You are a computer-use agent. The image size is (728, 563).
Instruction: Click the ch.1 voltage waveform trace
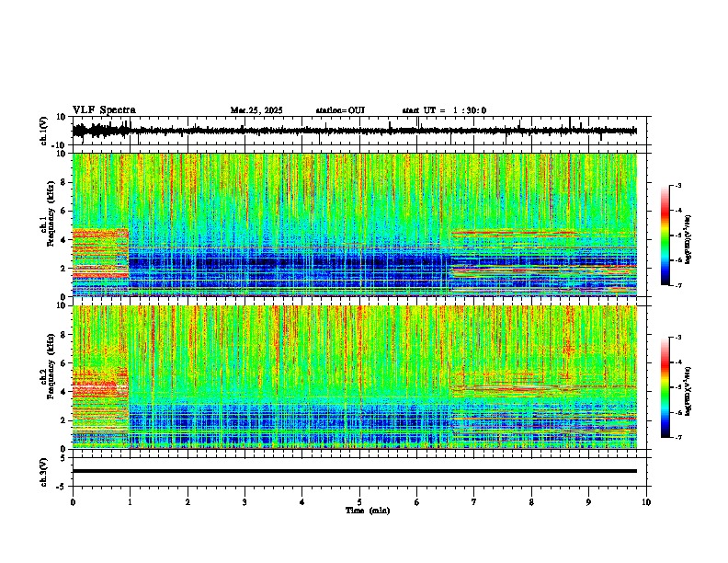(355, 131)
